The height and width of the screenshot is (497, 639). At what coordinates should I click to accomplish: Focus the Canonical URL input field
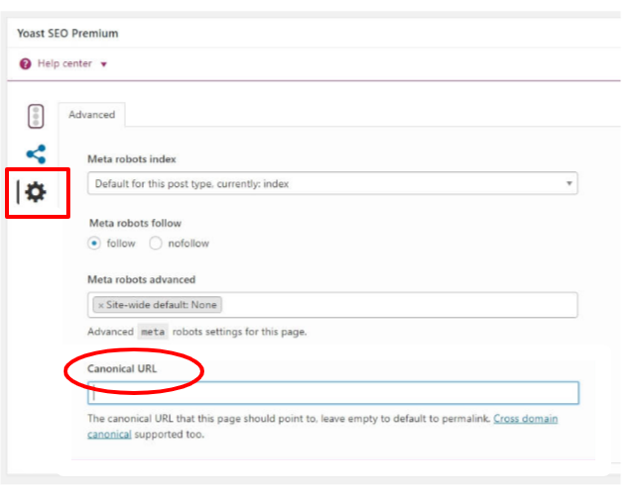[332, 393]
